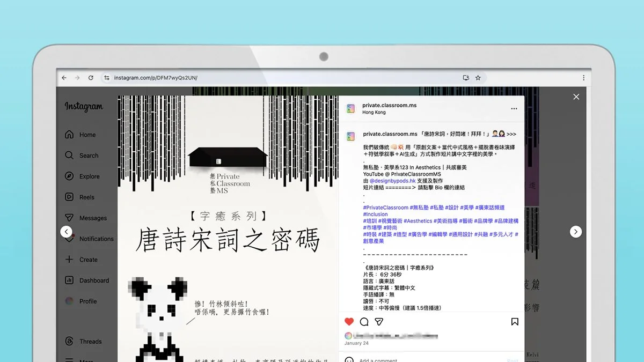Open browser three-dot menu
This screenshot has width=644, height=362.
(x=583, y=78)
